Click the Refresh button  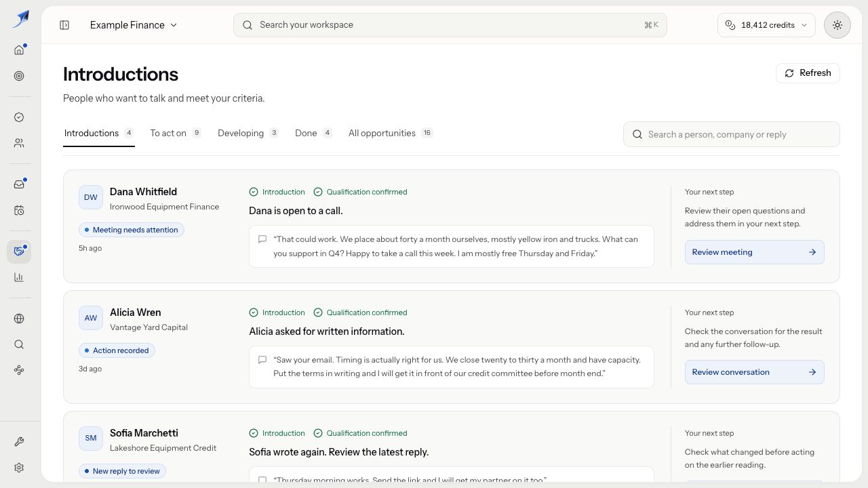point(808,73)
